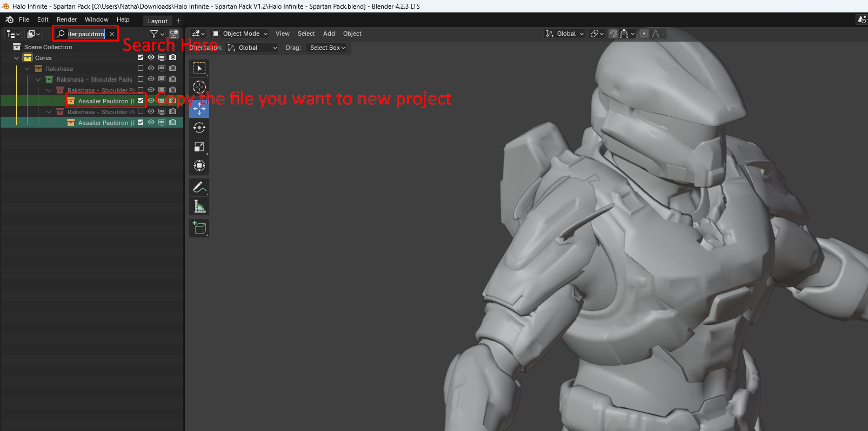Click the outliner search field
868x431 pixels.
(x=85, y=34)
